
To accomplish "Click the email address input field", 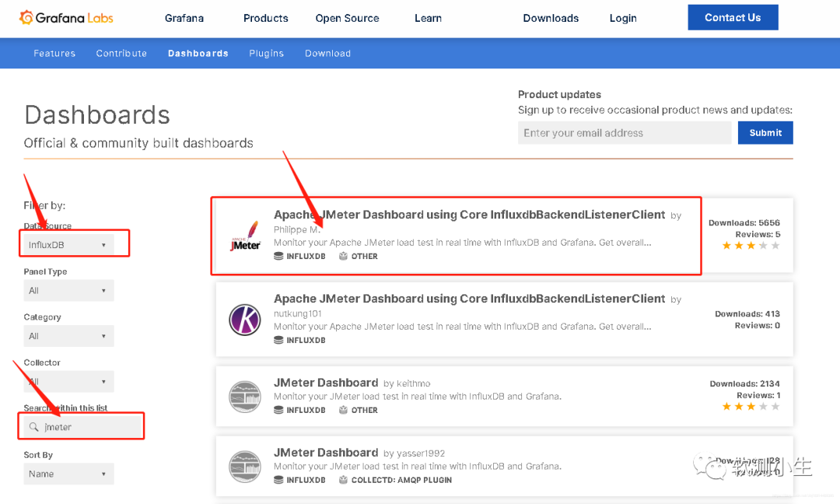I will [x=625, y=133].
